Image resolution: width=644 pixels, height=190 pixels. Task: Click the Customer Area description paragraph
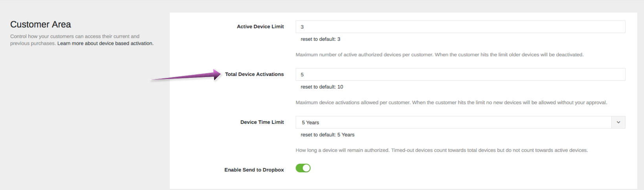82,40
